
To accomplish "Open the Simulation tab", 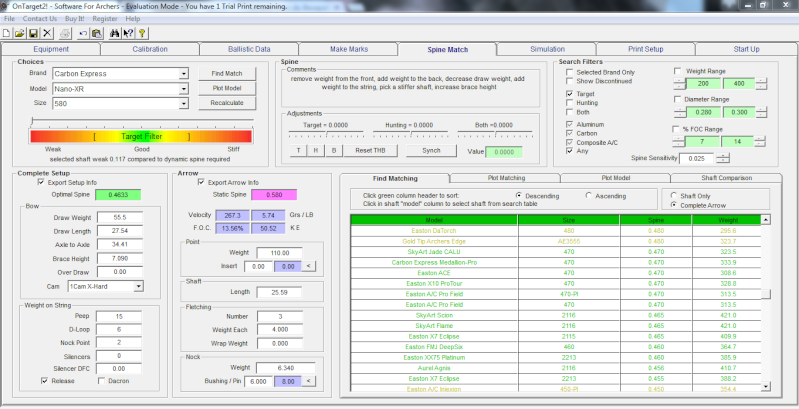I will tap(547, 49).
